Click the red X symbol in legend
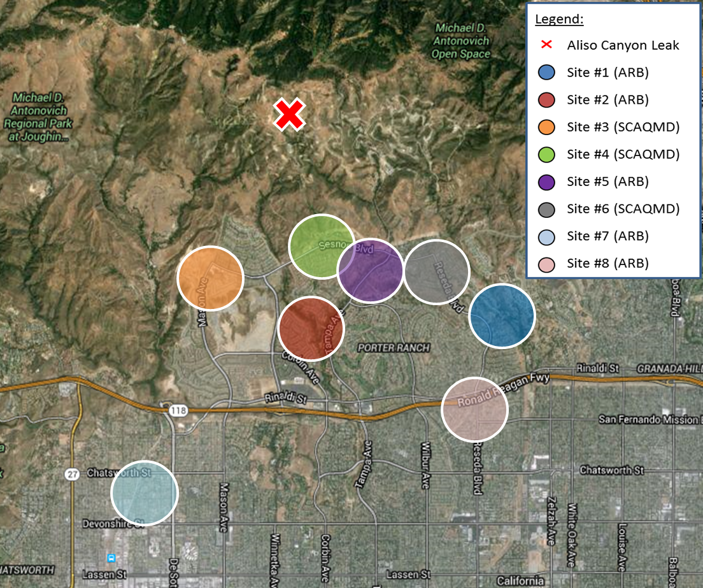Screen dimensions: 703x588 546,45
